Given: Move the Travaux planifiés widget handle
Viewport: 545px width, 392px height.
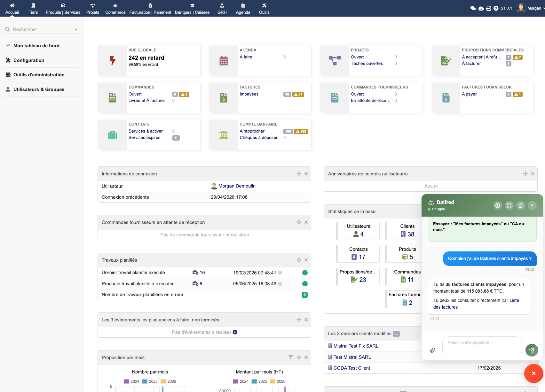Looking at the screenshot, I should click(299, 260).
